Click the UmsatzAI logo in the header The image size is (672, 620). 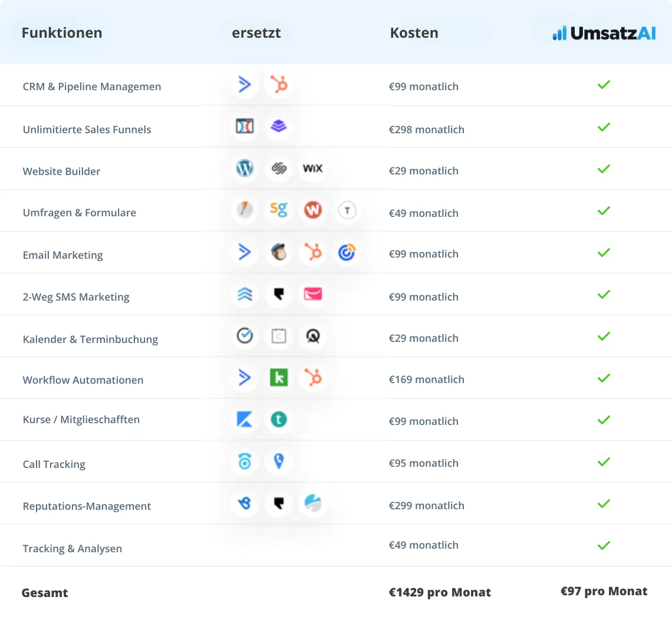[604, 33]
